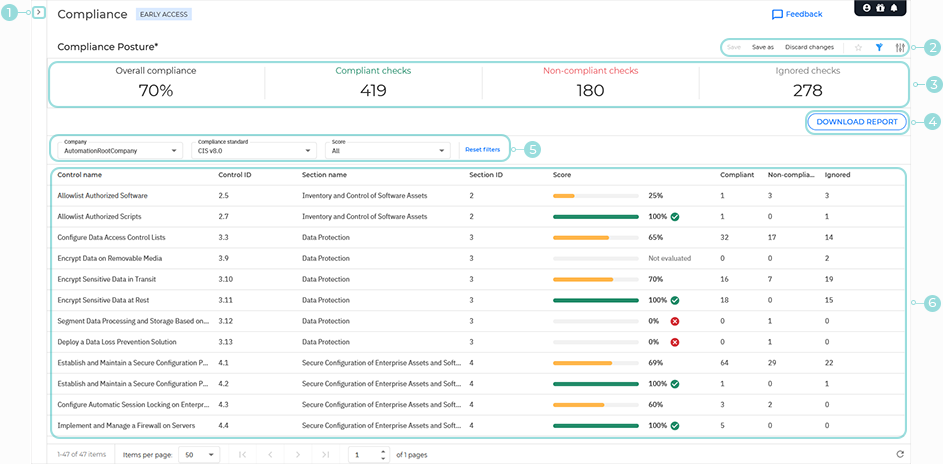Open the user account icon
This screenshot has width=943, height=464.
coord(867,8)
